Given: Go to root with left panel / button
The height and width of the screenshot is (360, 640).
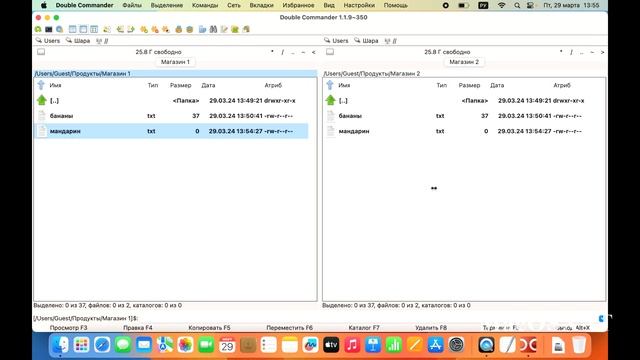Looking at the screenshot, I should [x=282, y=52].
